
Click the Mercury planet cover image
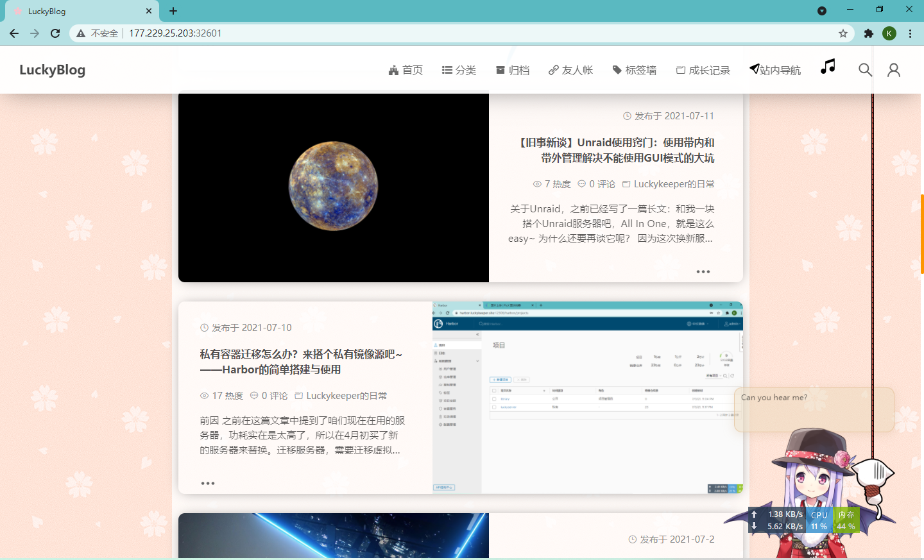click(334, 188)
